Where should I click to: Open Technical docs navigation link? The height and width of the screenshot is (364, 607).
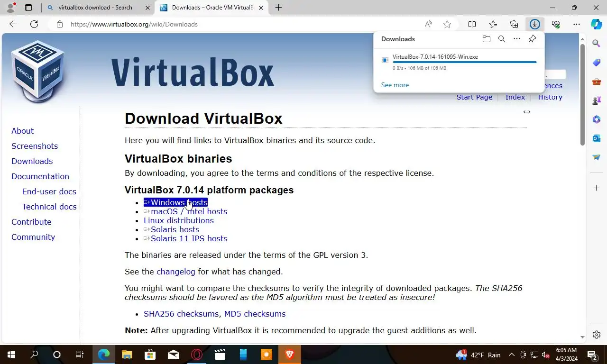point(49,207)
